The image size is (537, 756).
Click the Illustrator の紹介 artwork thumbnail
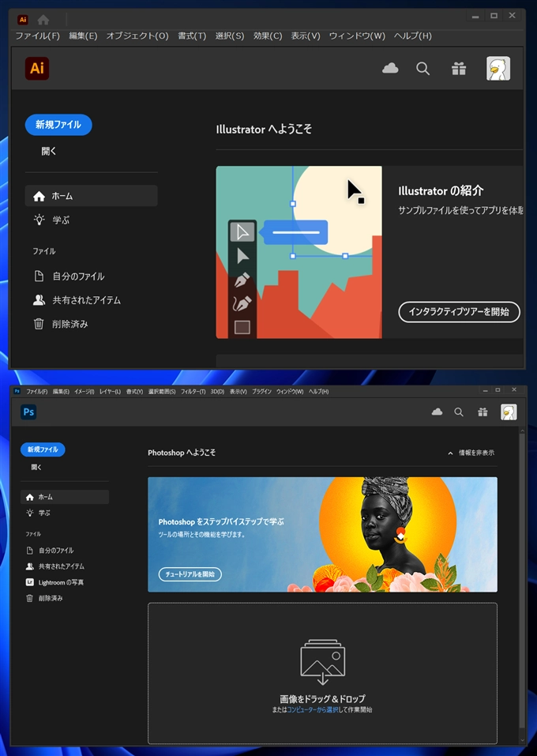pyautogui.click(x=299, y=252)
